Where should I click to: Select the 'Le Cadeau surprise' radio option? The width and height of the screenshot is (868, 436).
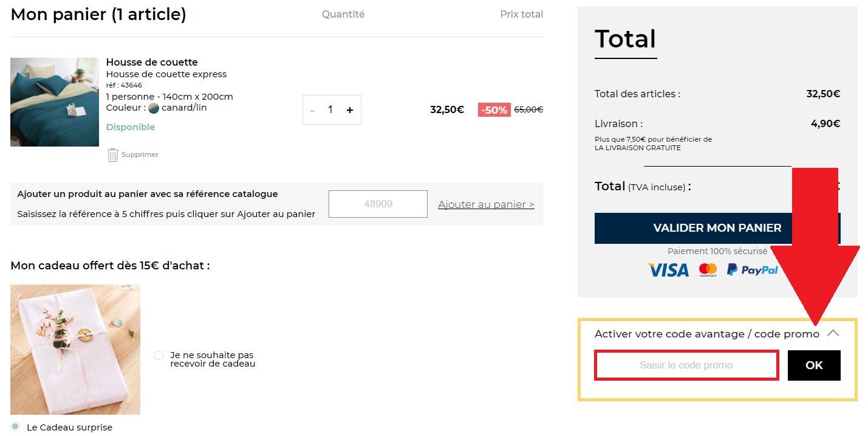click(15, 426)
